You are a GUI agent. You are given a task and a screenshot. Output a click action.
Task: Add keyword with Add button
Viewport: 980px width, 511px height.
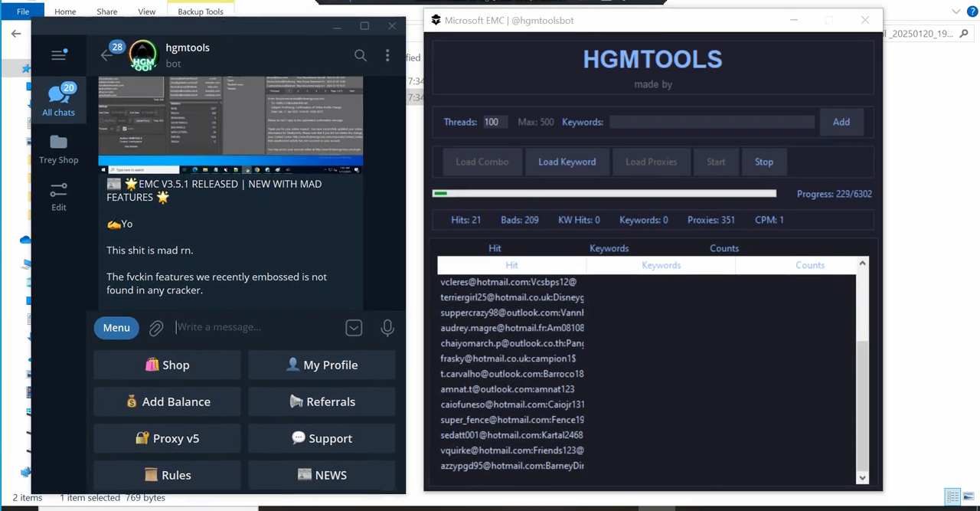[841, 122]
